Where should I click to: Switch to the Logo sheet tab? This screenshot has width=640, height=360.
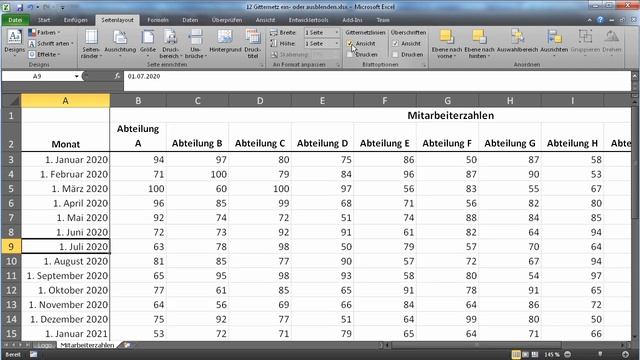pyautogui.click(x=44, y=345)
